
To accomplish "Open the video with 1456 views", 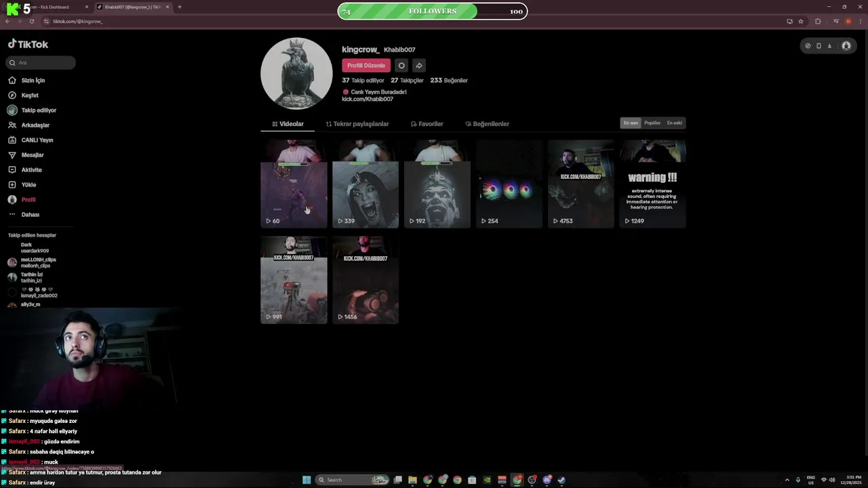I will [x=366, y=280].
